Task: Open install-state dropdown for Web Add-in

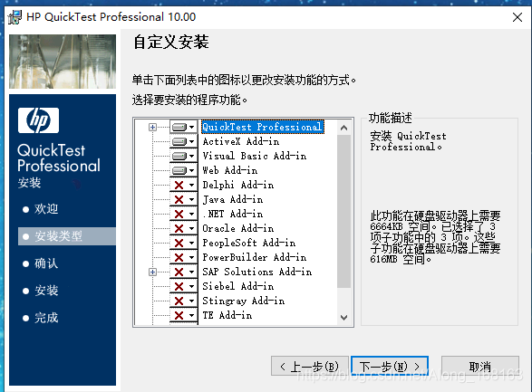Action: 184,170
